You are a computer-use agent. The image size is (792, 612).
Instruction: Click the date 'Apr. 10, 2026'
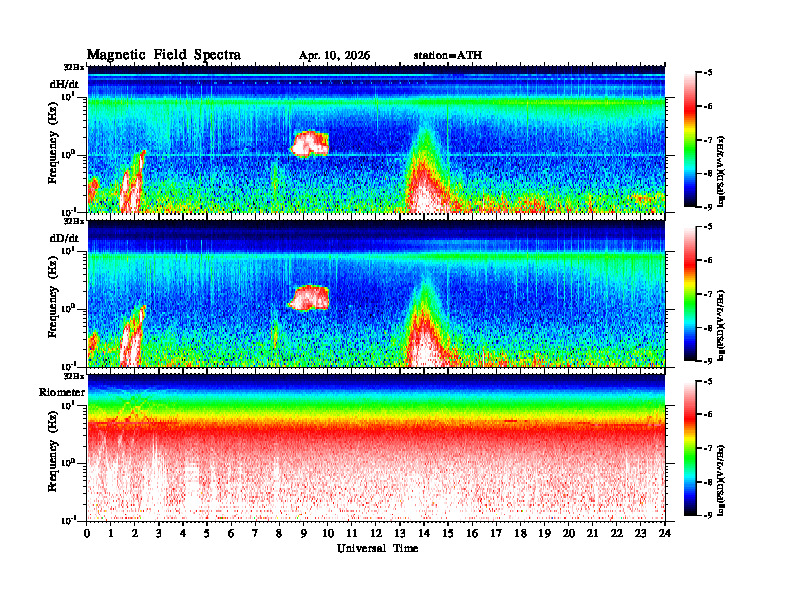coord(334,56)
